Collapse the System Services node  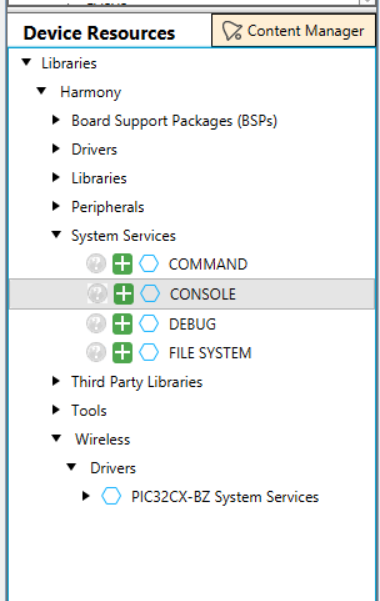(56, 235)
